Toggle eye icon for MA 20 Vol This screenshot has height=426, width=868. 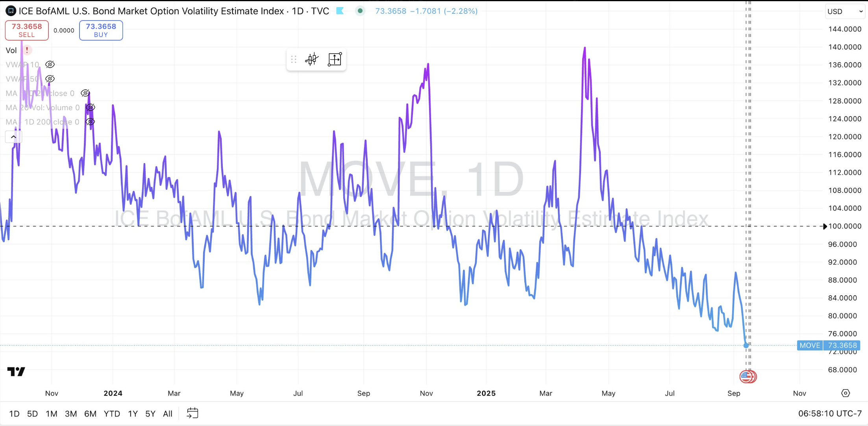tap(90, 107)
